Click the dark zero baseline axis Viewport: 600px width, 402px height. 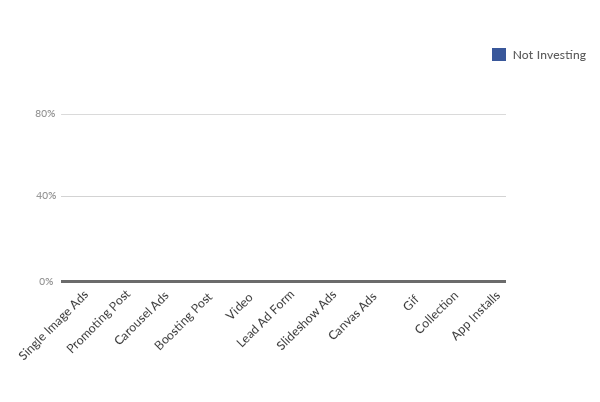[283, 282]
